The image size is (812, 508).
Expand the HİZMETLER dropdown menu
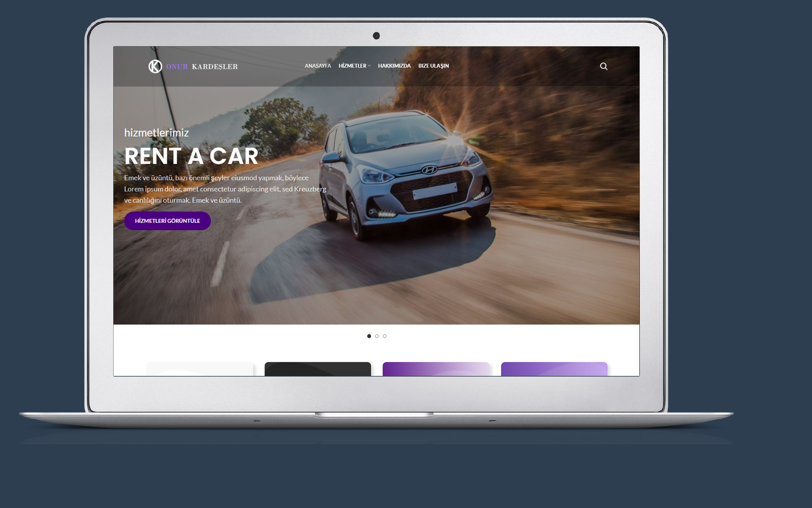coord(354,66)
